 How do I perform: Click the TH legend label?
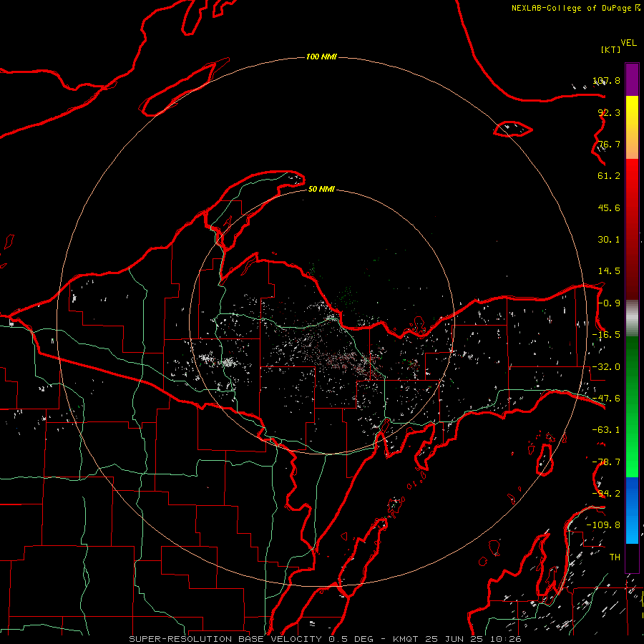coord(615,557)
